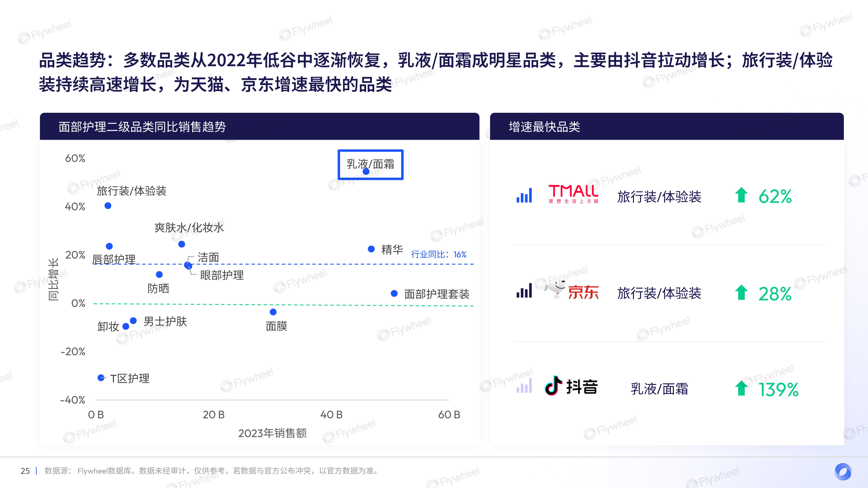The height and width of the screenshot is (488, 868).
Task: Click the green up arrow next to 139%
Action: coord(741,388)
